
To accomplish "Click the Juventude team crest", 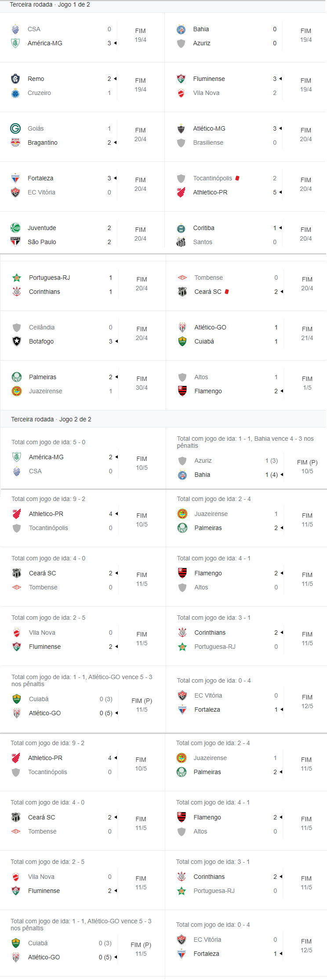I will (x=15, y=228).
